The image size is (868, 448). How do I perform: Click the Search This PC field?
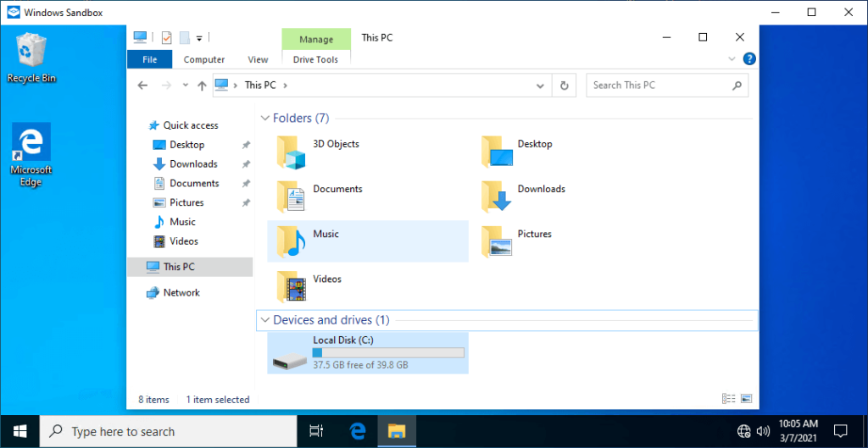pyautogui.click(x=667, y=86)
